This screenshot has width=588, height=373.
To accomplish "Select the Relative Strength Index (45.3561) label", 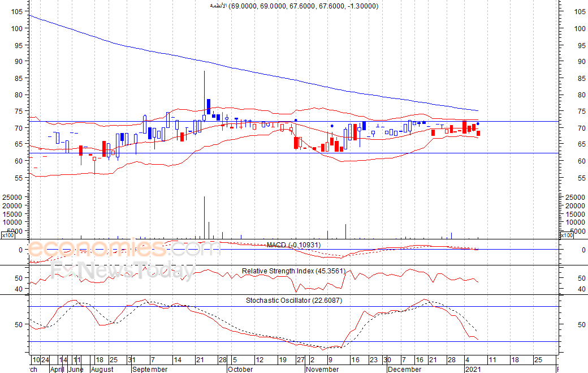I will 293,271.
